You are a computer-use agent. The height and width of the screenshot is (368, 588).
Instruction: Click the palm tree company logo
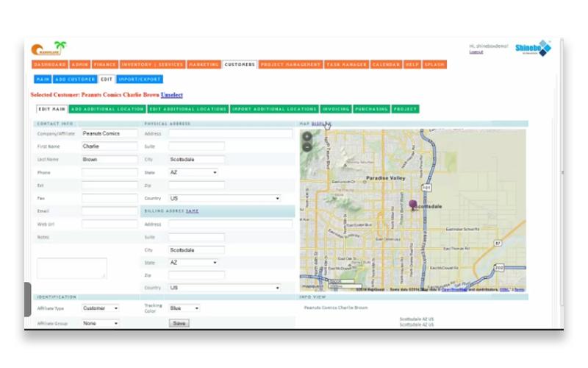(49, 49)
